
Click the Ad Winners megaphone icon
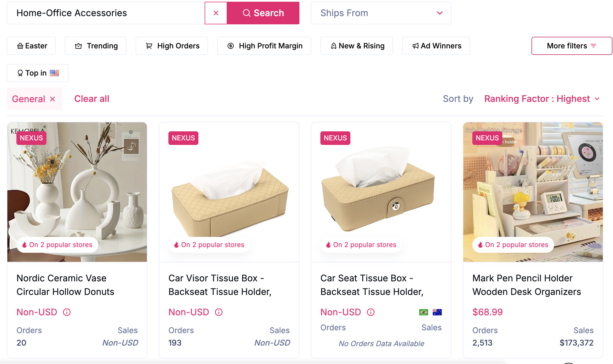[x=415, y=46]
